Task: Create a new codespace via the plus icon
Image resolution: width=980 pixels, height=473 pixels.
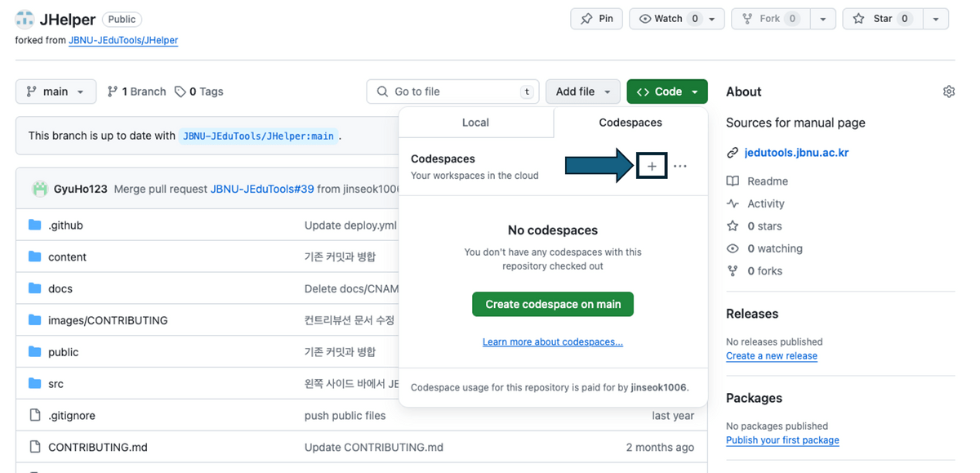Action: (652, 165)
